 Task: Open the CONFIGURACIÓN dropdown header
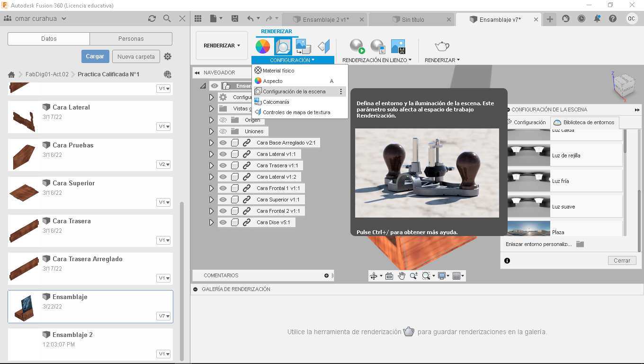[x=292, y=60]
